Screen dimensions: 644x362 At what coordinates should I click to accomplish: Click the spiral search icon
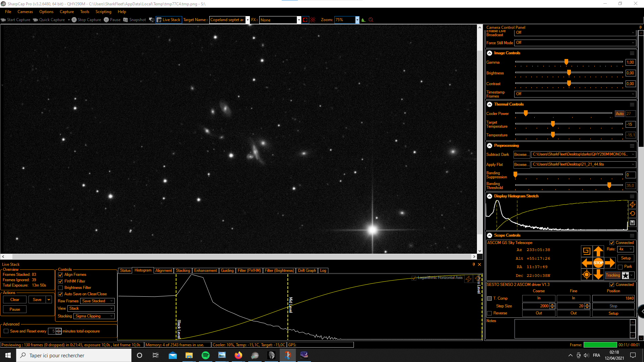587,251
